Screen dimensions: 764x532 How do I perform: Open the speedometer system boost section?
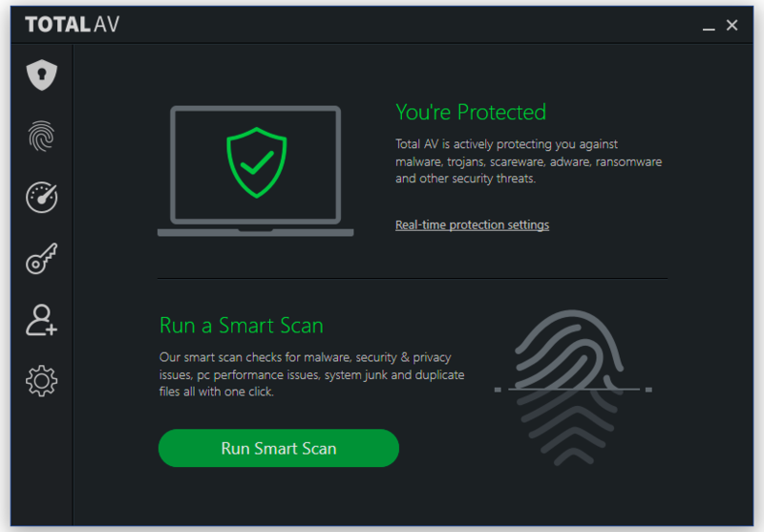point(41,198)
